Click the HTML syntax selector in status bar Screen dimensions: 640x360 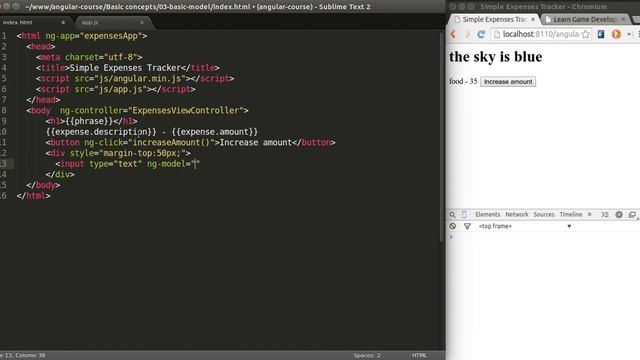tap(419, 356)
